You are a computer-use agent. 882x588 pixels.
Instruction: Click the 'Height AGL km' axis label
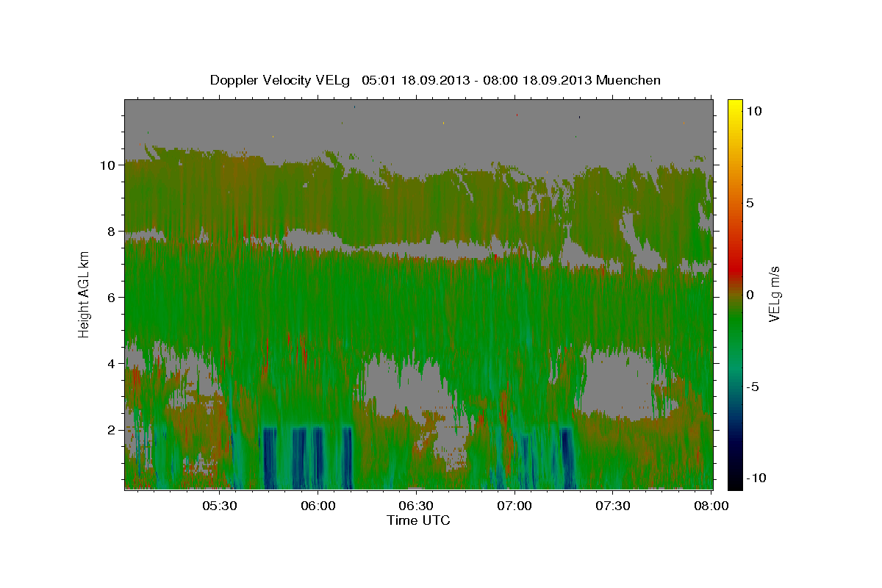tap(84, 294)
